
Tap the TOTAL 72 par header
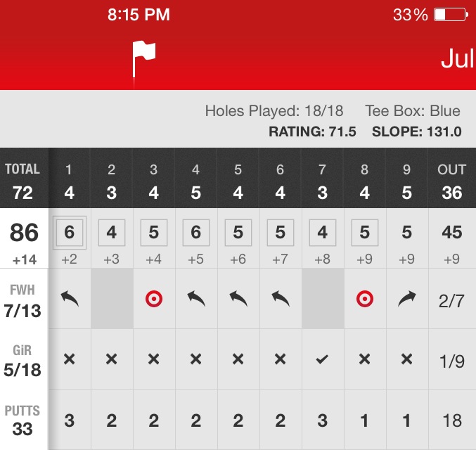tap(23, 180)
